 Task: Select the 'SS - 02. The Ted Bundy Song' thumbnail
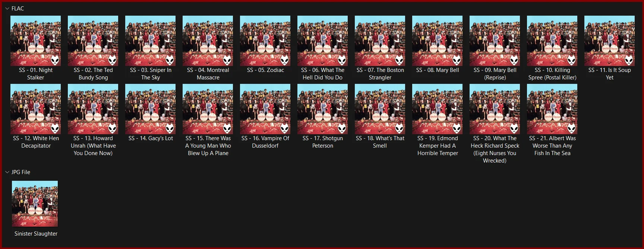[93, 41]
